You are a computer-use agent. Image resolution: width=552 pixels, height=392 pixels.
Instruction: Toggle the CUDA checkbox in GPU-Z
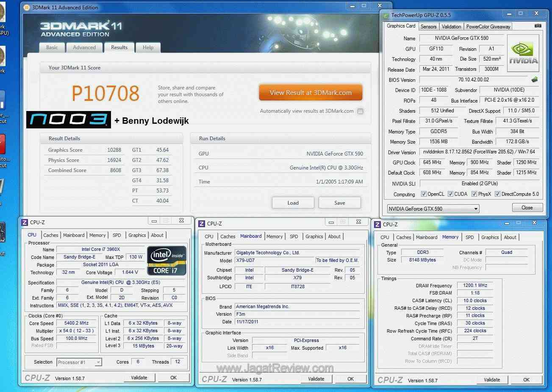coord(450,194)
